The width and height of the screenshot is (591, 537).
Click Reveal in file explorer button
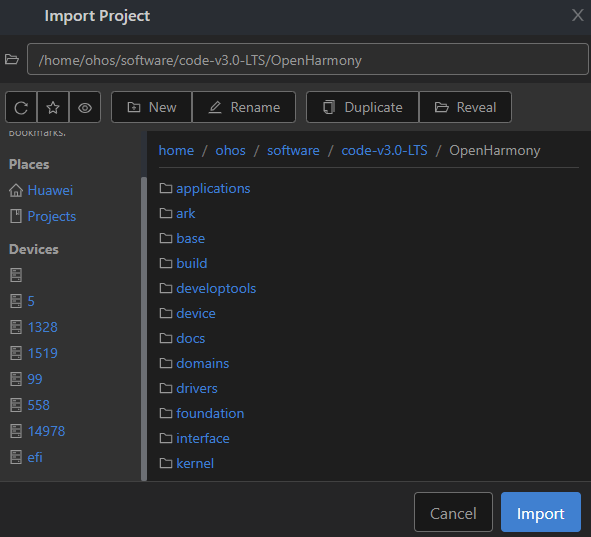pyautogui.click(x=465, y=107)
